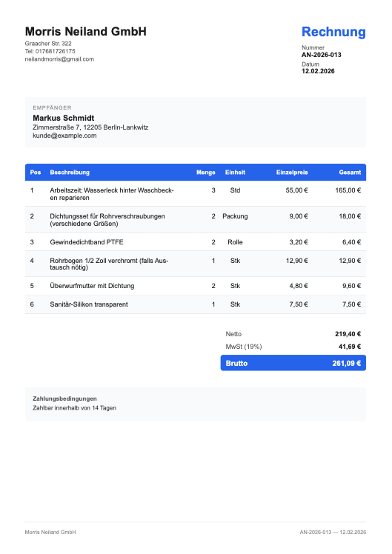Click unit price 3,20 €

299,242
